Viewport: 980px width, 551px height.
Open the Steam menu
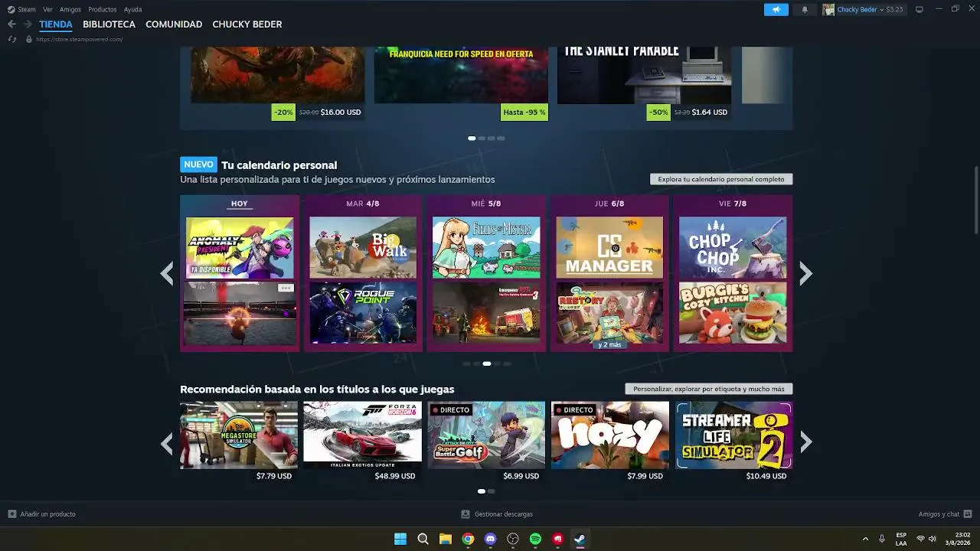27,9
